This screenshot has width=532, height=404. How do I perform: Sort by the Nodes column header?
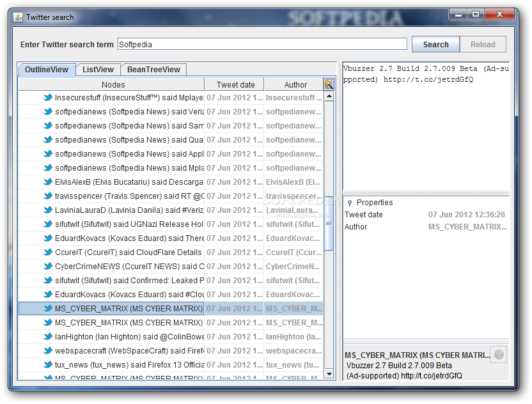[x=112, y=84]
